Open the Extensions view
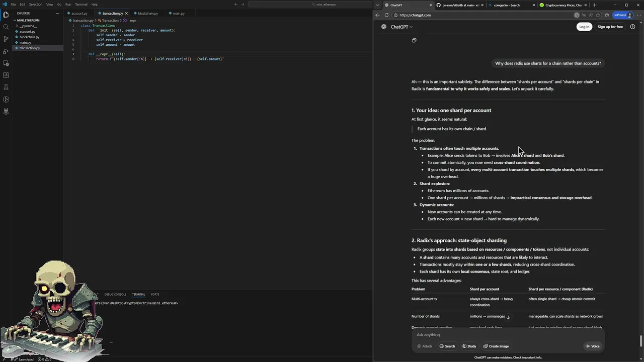This screenshot has height=362, width=644. click(6, 75)
